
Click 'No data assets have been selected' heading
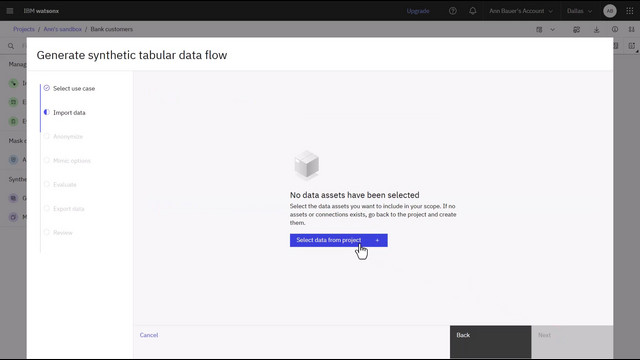click(x=354, y=195)
